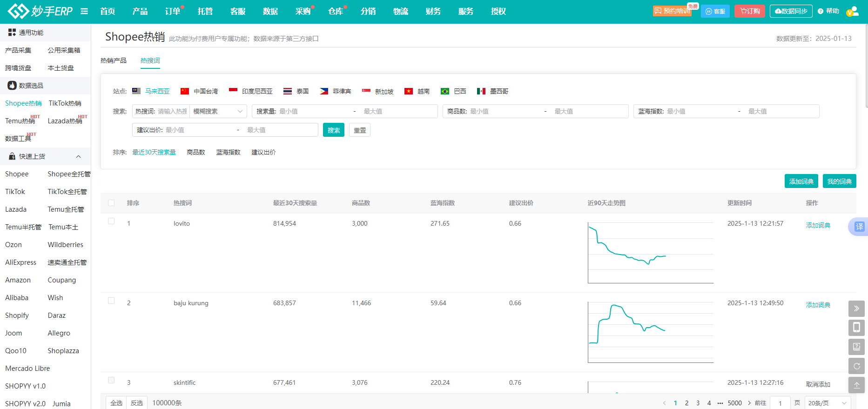
Task: Click the 全选 footer button
Action: tap(116, 403)
